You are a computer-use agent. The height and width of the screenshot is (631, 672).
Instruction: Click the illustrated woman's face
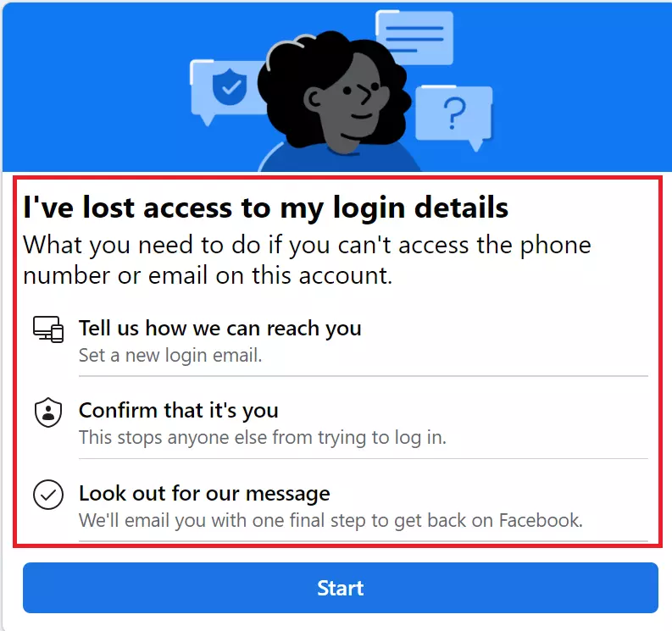(x=349, y=110)
